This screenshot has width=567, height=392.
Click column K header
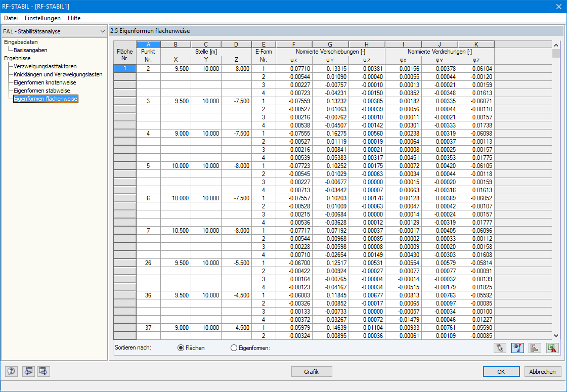tap(476, 45)
